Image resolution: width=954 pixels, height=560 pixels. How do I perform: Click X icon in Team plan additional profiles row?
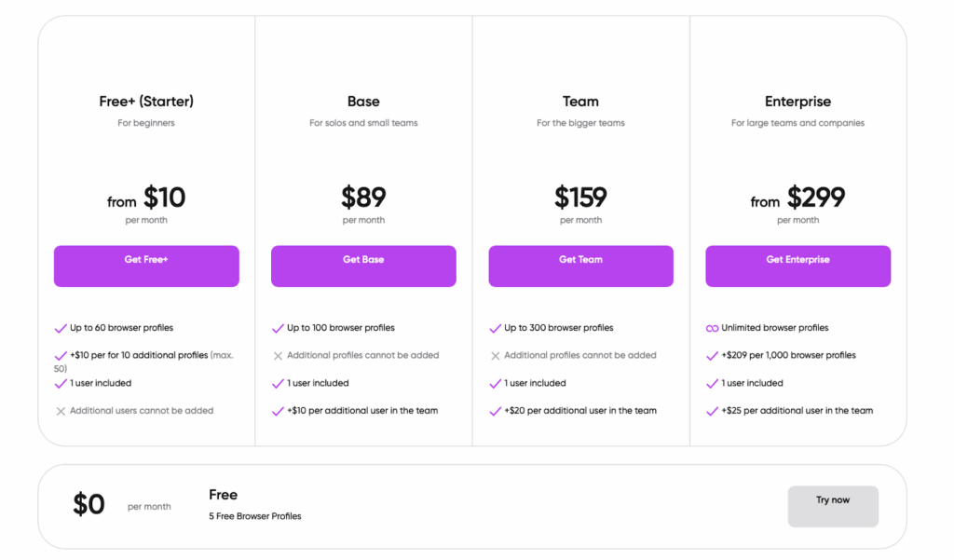[x=496, y=356]
